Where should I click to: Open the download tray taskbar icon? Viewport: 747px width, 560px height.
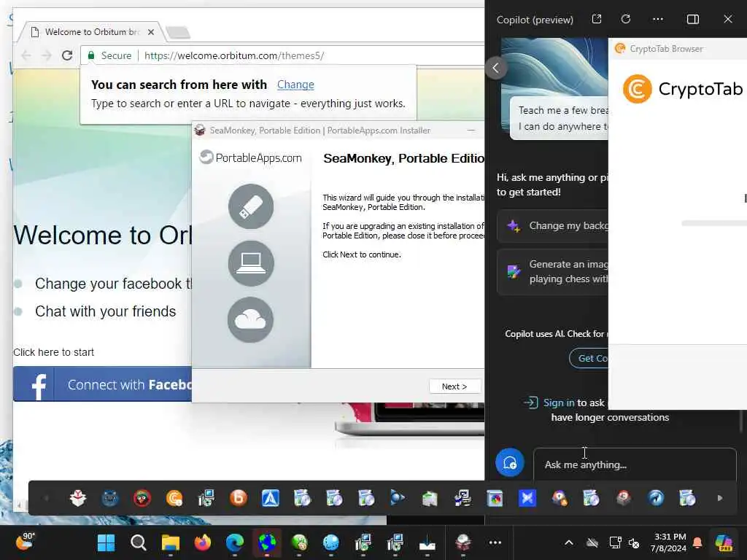427,542
